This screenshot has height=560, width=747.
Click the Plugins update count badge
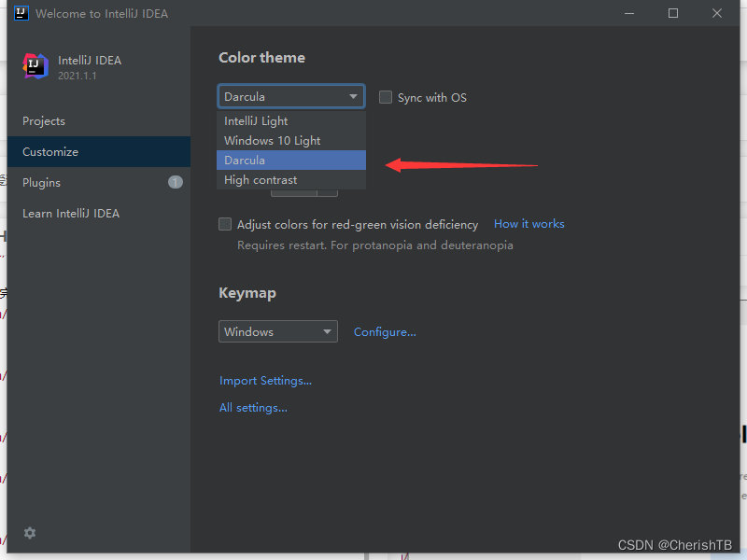point(176,182)
